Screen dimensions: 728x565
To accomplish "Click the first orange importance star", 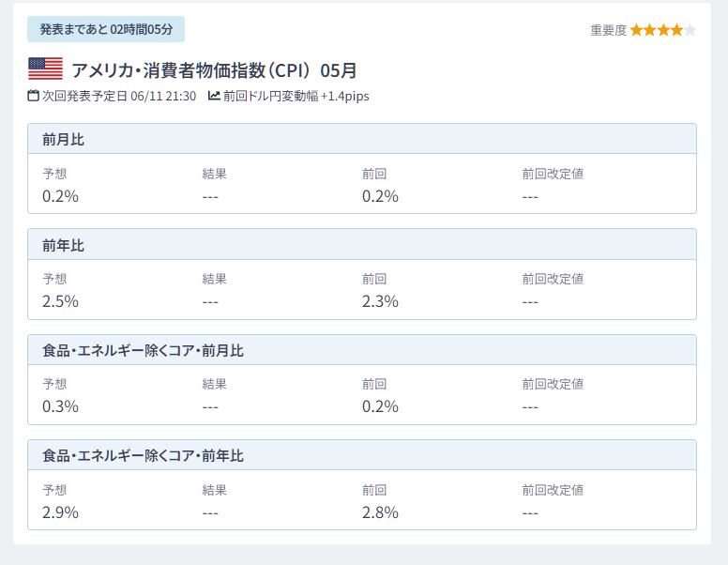I will pos(637,30).
